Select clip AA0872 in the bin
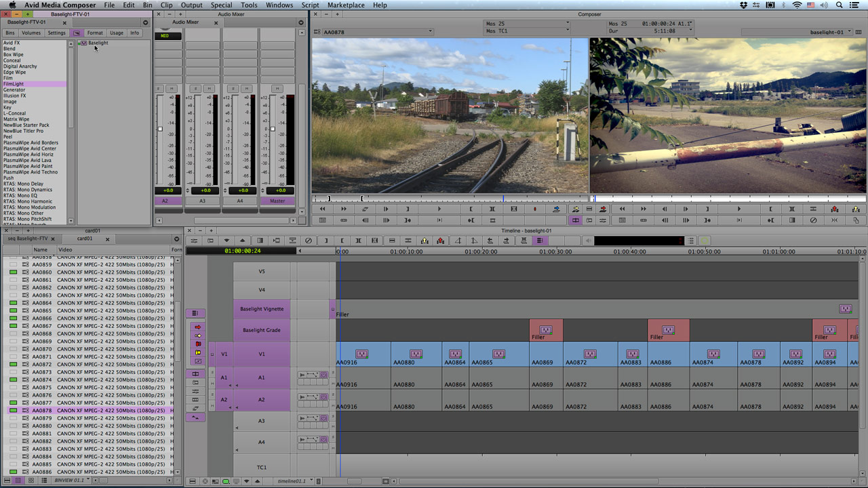Image resolution: width=868 pixels, height=488 pixels. pos(42,365)
